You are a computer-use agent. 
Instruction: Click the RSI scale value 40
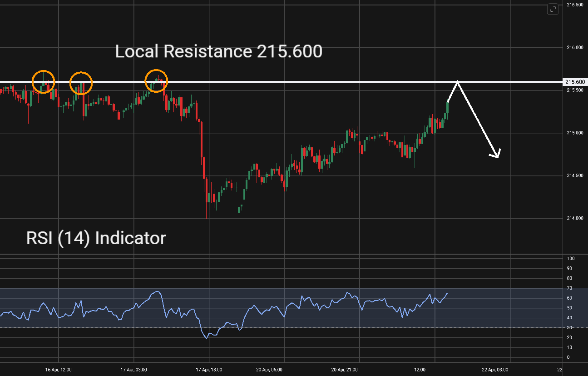pos(569,318)
